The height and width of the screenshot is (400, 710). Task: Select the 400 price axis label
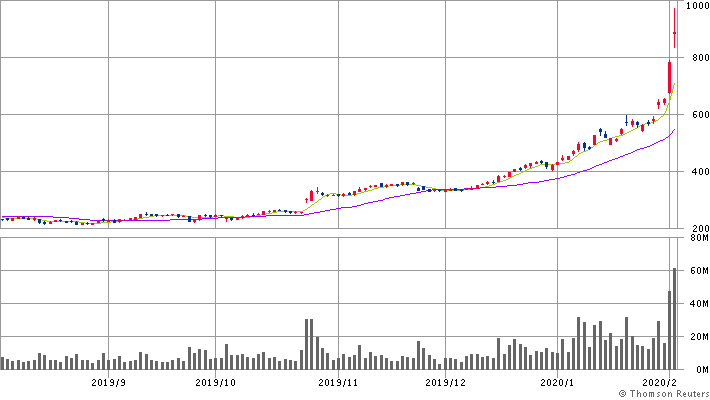[696, 172]
